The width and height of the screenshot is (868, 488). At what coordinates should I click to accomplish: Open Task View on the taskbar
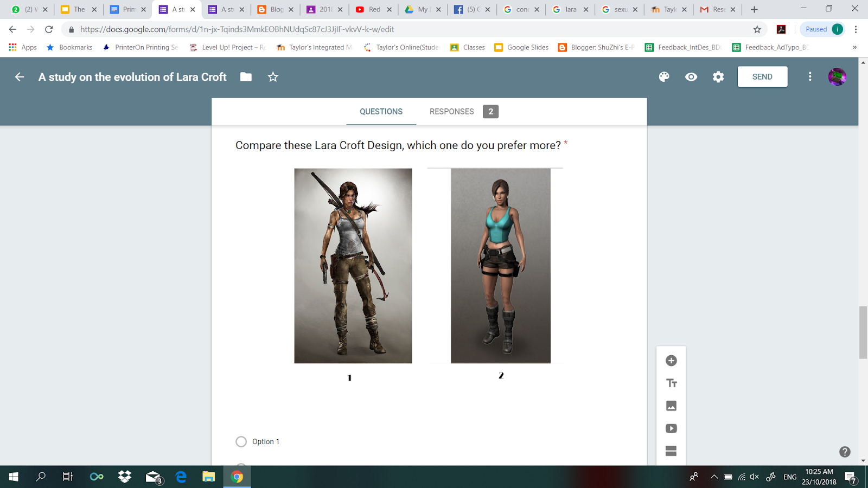tap(68, 477)
